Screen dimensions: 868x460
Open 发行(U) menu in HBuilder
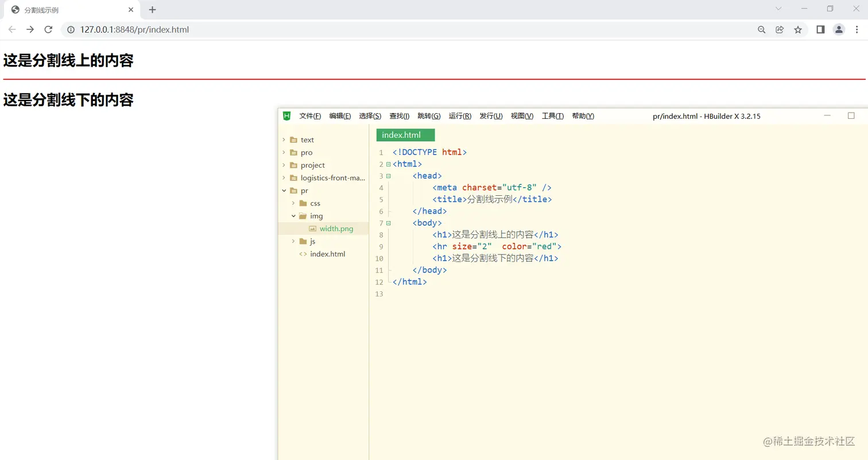pos(491,116)
